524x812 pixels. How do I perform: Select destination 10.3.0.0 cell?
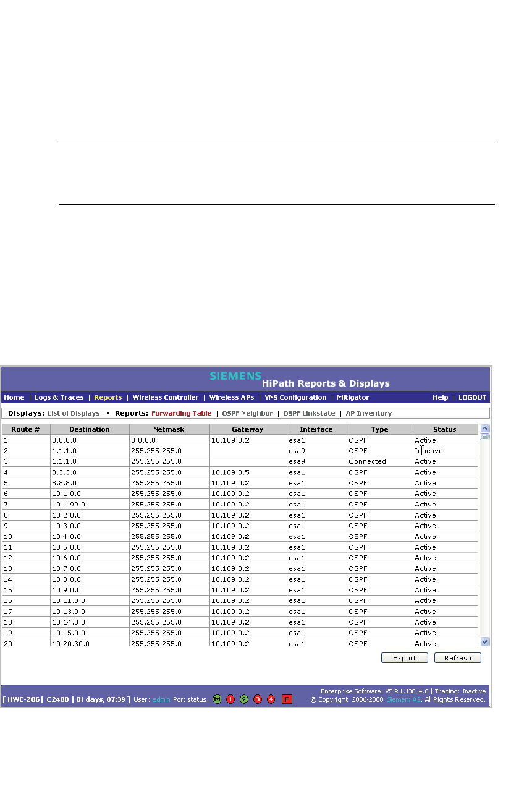point(90,526)
